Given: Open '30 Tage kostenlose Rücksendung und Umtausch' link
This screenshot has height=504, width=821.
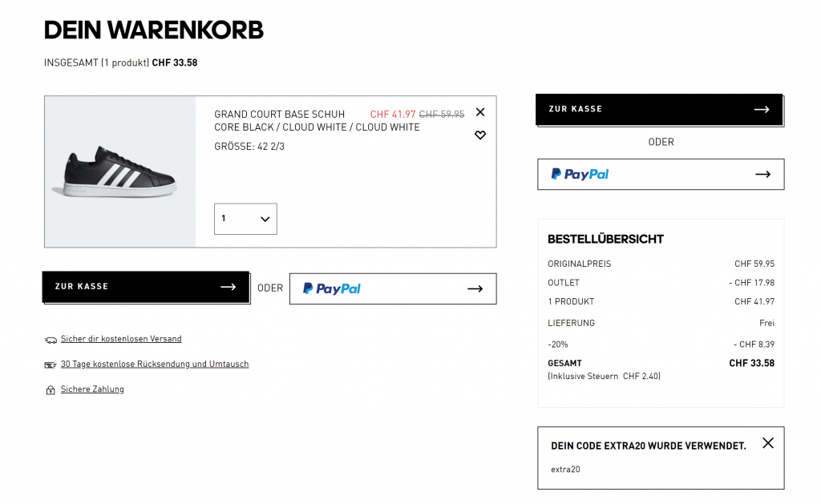Looking at the screenshot, I should click(155, 364).
